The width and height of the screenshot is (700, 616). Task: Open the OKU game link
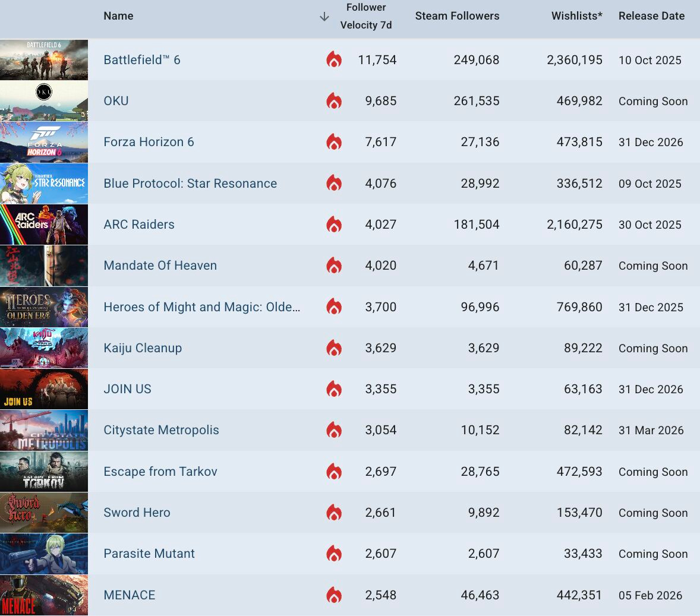116,101
